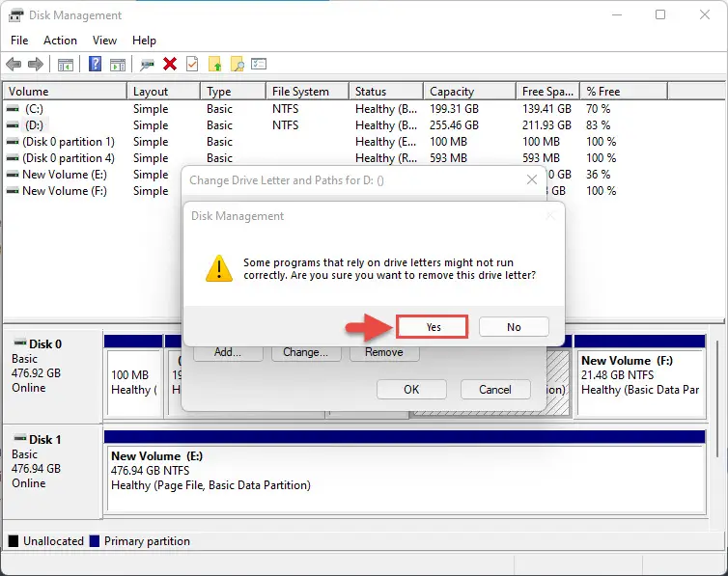Click Show/Hide Action Pane toolbar icon

point(118,65)
